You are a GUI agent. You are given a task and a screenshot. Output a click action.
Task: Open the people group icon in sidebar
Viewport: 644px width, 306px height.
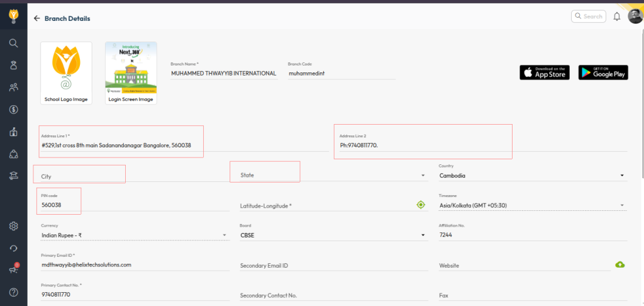click(13, 88)
